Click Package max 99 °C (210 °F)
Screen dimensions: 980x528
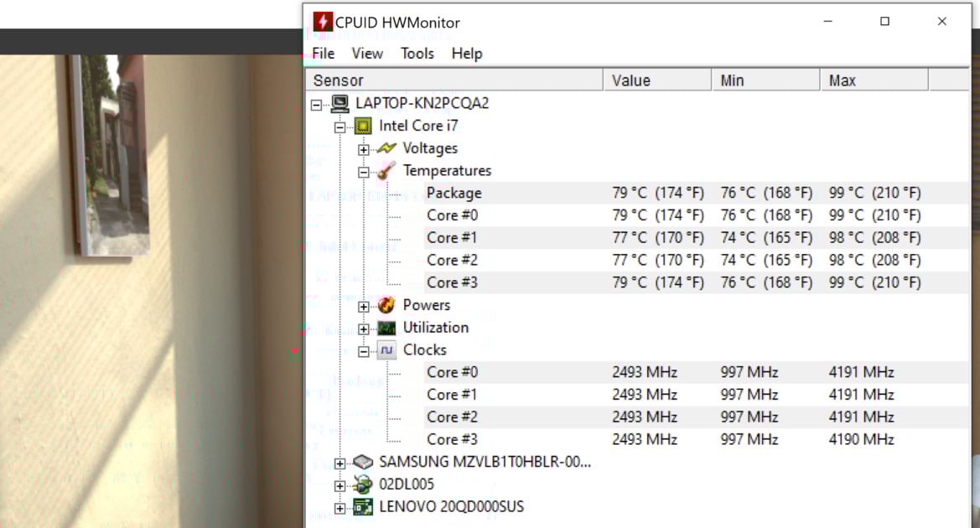[x=875, y=193]
